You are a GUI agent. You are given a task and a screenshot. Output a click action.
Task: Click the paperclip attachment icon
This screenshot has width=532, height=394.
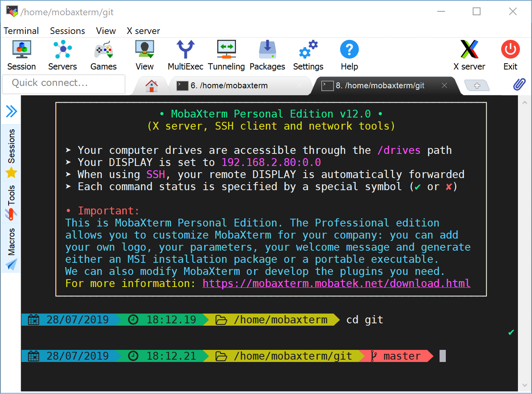point(519,84)
